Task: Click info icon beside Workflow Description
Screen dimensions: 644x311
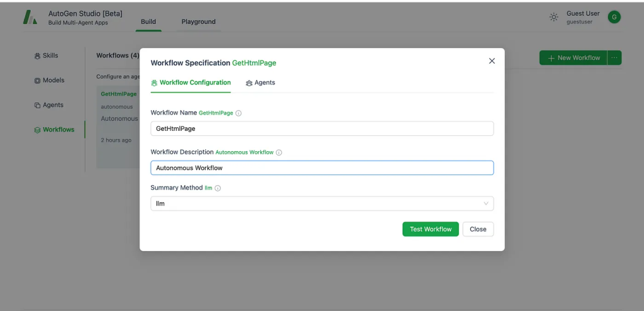Action: tap(279, 152)
